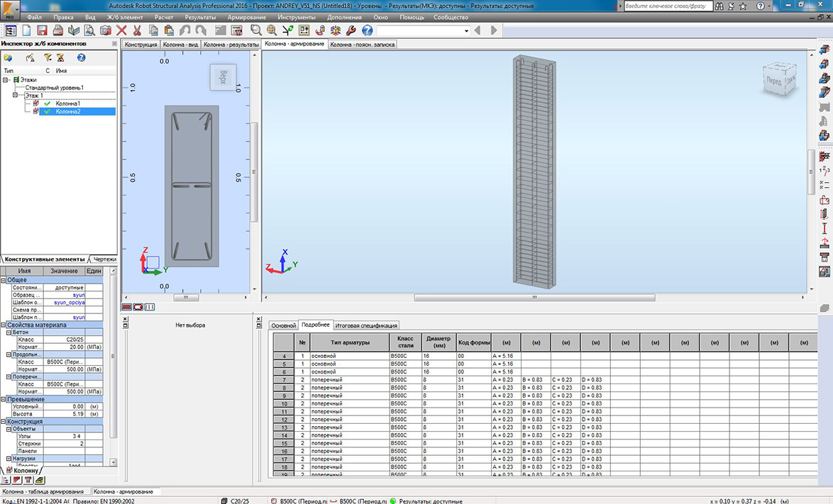Collapse the Этажи tree node

pos(6,79)
